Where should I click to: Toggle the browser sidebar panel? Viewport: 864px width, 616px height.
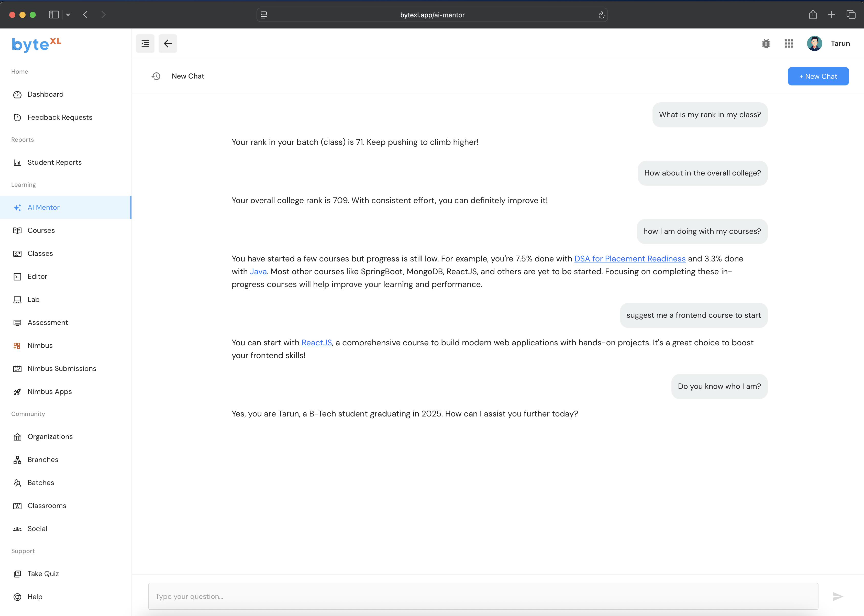click(x=54, y=15)
